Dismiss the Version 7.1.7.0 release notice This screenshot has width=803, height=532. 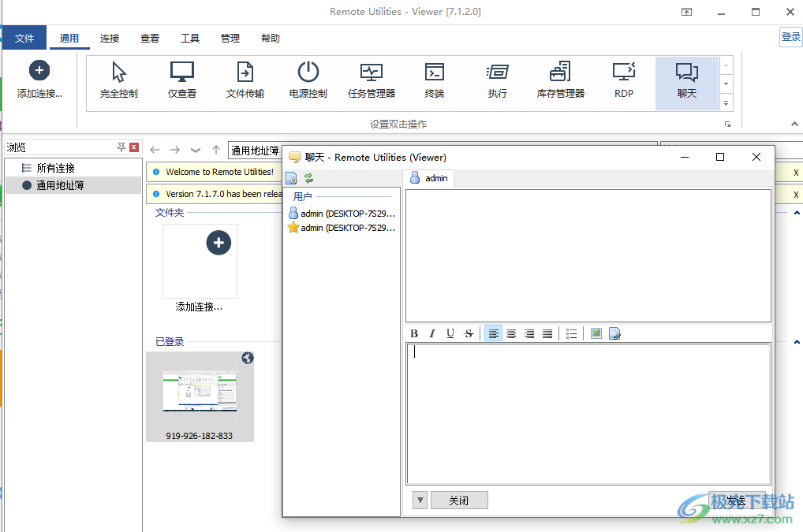[796, 195]
